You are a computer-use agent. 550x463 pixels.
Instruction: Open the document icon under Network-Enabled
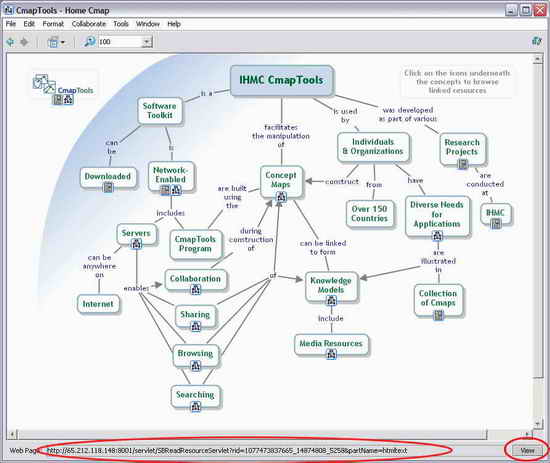165,190
